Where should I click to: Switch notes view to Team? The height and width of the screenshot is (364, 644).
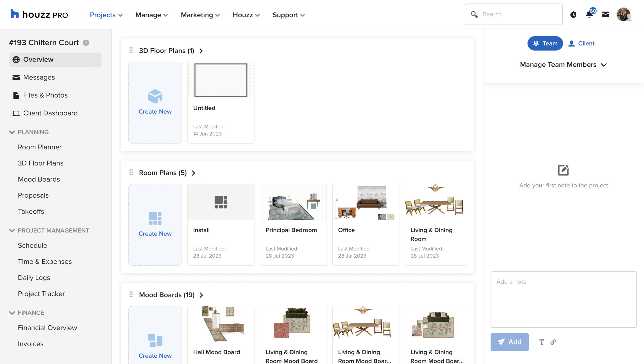[x=545, y=43]
